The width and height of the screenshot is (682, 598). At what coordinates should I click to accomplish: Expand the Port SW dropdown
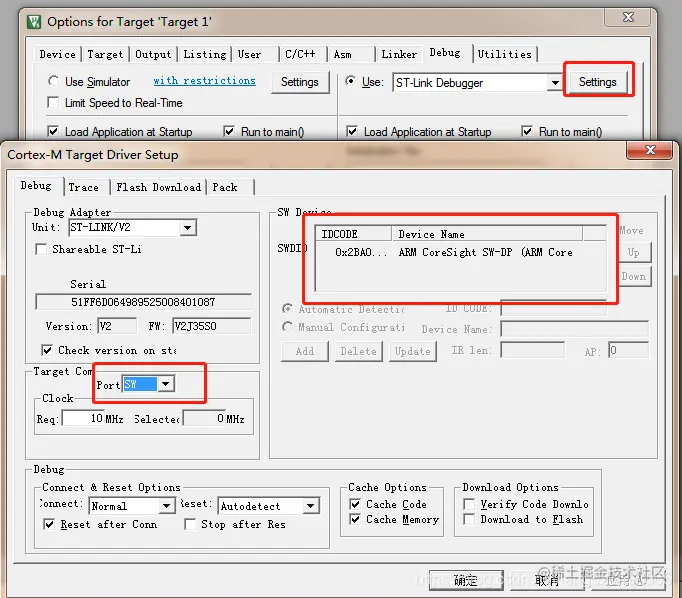point(166,384)
